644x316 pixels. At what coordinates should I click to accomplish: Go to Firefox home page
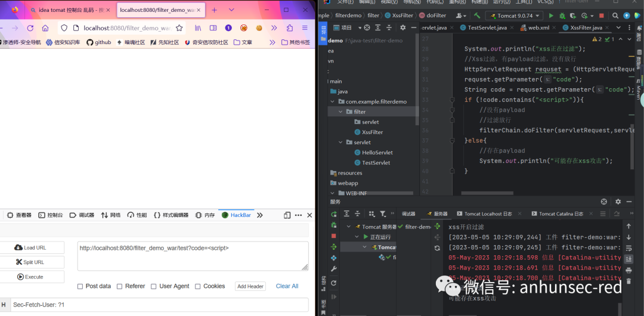click(45, 28)
